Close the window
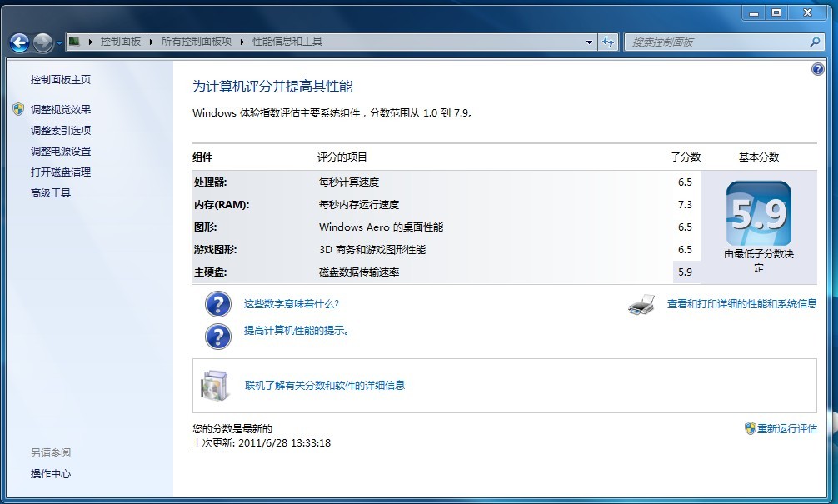This screenshot has height=504, width=838. pos(807,12)
